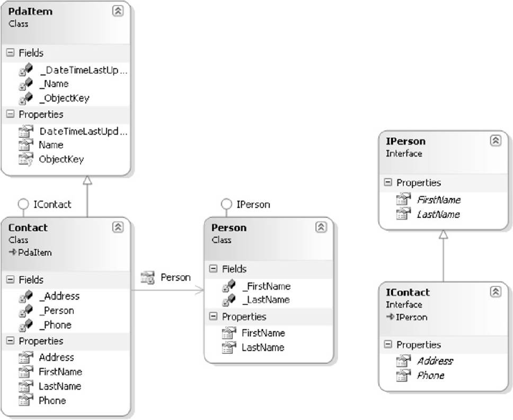Click the LastName property icon in IPerson interface

click(403, 214)
